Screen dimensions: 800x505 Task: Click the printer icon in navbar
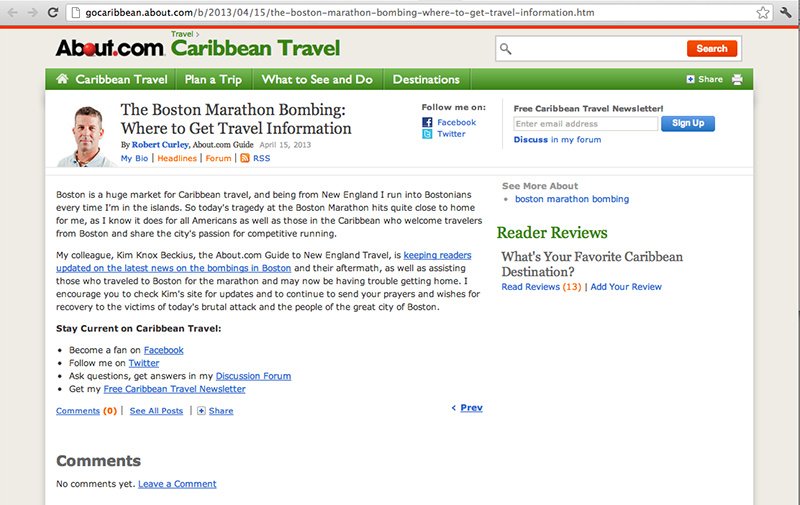click(x=737, y=79)
